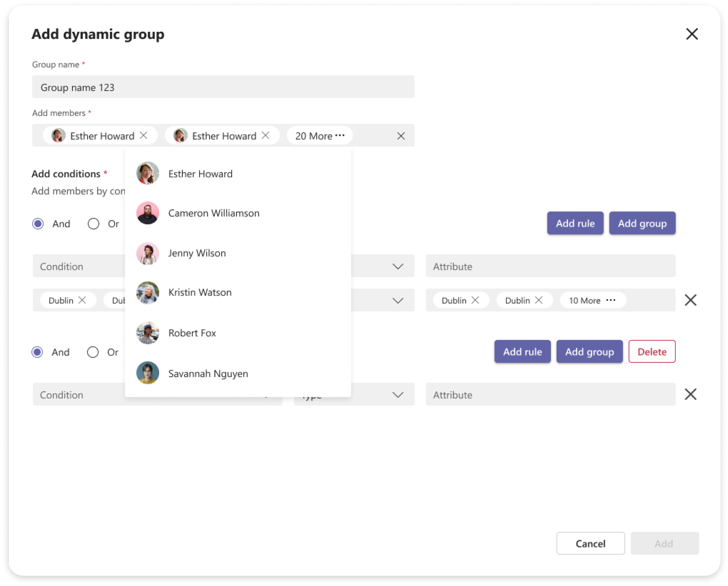Image resolution: width=728 pixels, height=586 pixels.
Task: Clear all members in Add members field
Action: pos(401,136)
